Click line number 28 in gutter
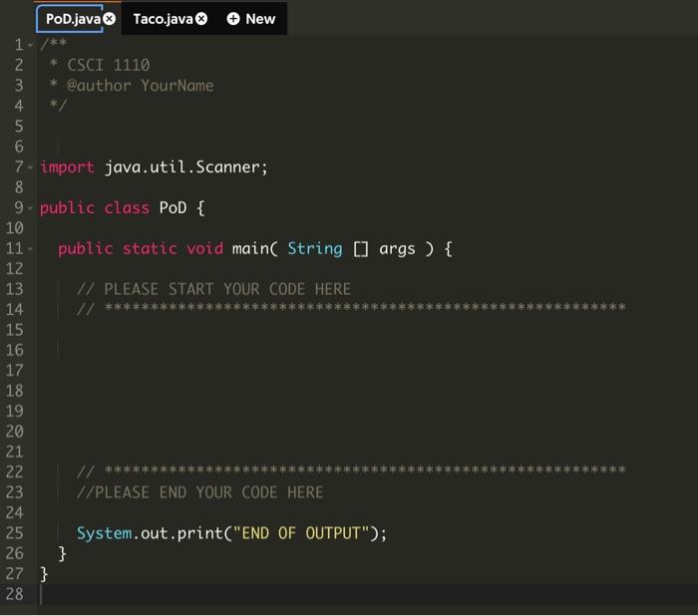 (x=15, y=594)
